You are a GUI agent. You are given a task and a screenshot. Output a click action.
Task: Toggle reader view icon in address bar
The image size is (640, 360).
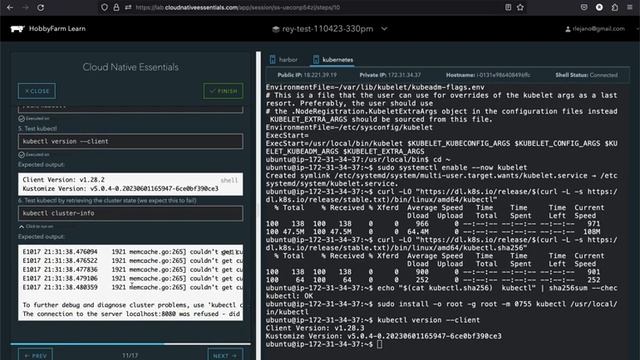[x=508, y=7]
